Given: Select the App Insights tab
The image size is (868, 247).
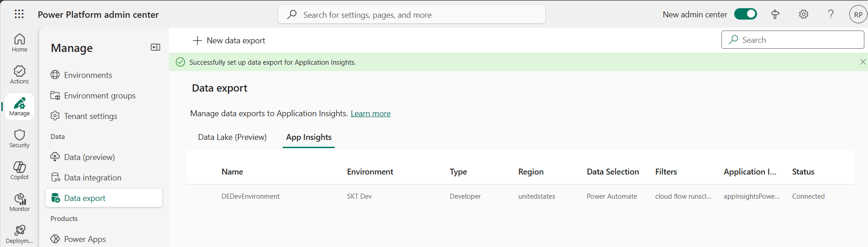Looking at the screenshot, I should (309, 137).
